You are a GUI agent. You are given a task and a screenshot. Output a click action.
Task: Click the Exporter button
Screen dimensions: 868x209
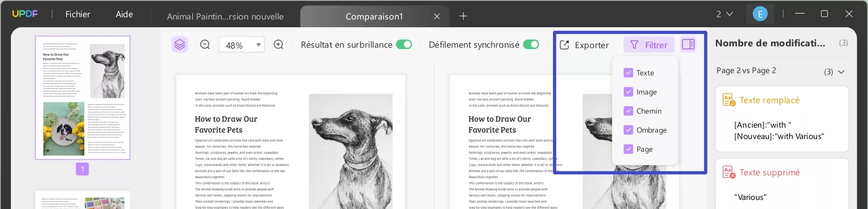coord(584,45)
